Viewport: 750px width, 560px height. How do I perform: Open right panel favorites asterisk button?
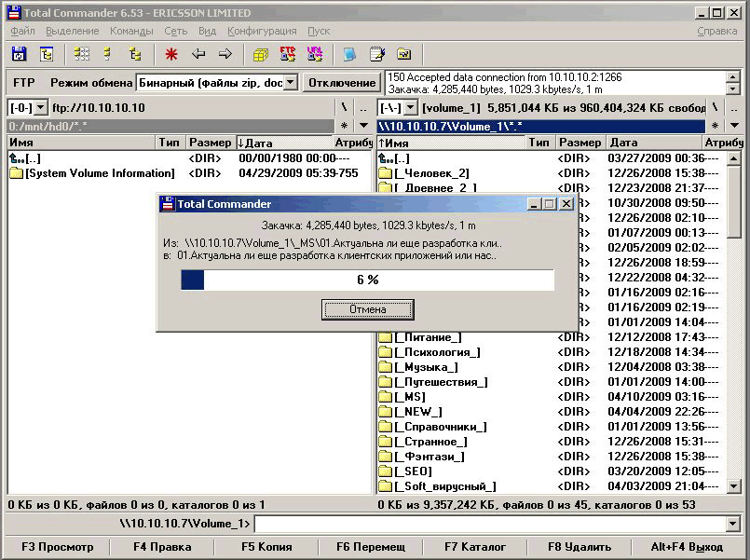point(715,126)
